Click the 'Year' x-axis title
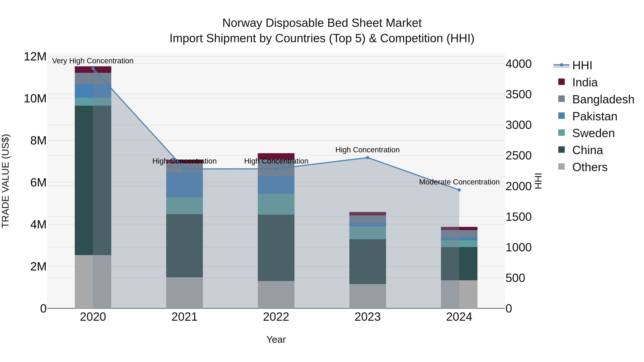644x362 pixels. point(276,339)
